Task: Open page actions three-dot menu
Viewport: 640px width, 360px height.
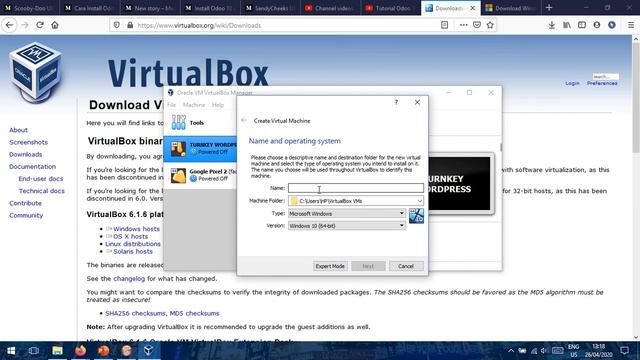Action: tap(463, 25)
